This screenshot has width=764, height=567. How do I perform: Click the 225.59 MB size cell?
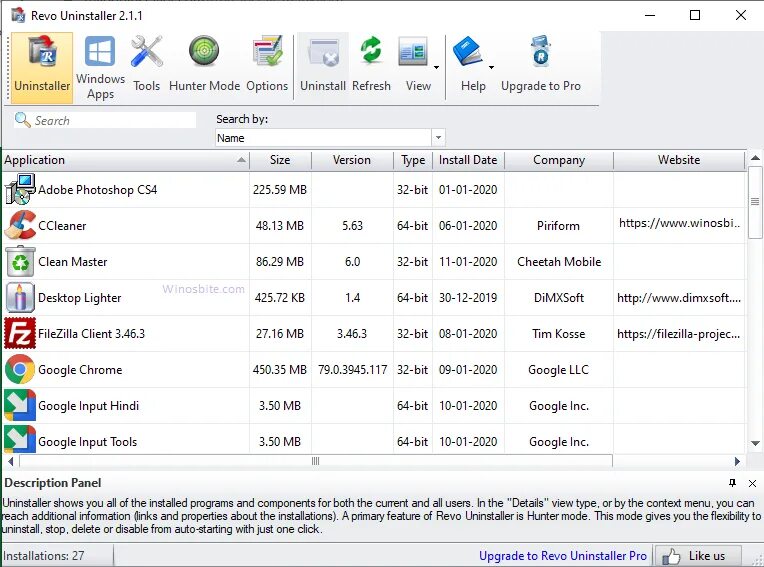tap(280, 189)
